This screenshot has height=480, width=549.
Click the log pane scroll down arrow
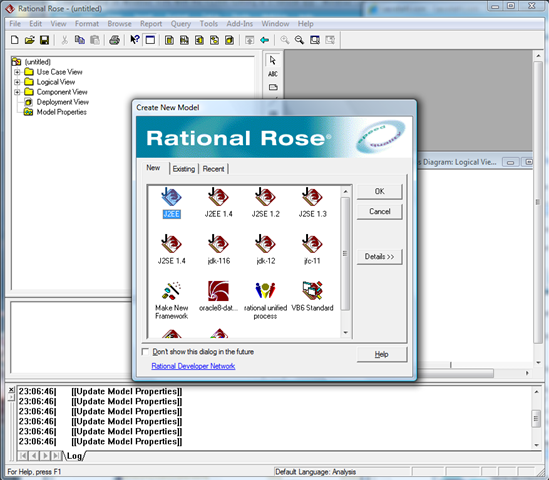point(536,445)
